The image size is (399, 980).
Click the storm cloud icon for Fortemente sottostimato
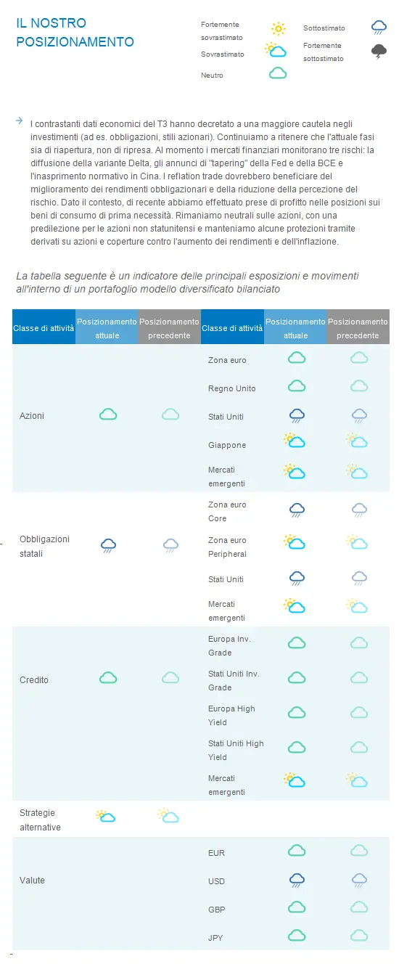click(379, 51)
